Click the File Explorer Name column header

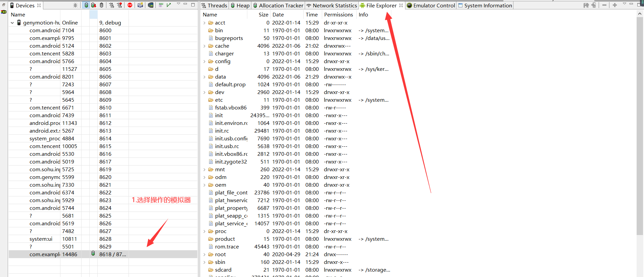(x=224, y=14)
